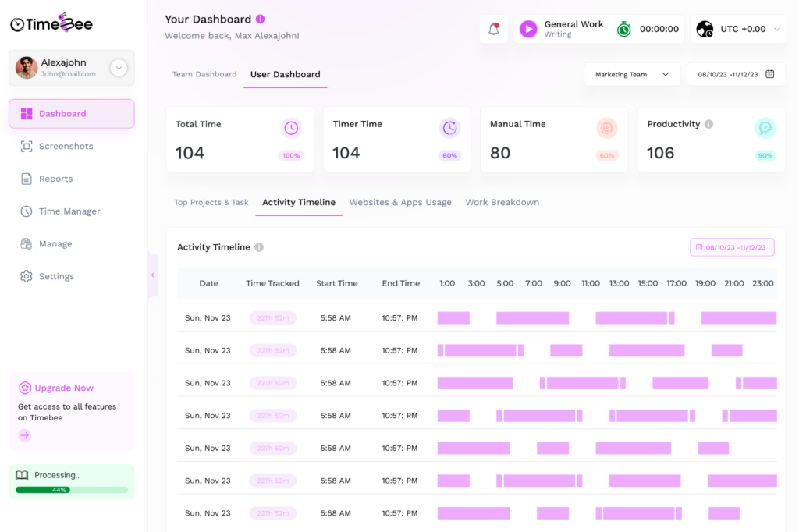Click the Manage briefcase icon
The height and width of the screenshot is (532, 799).
click(27, 243)
